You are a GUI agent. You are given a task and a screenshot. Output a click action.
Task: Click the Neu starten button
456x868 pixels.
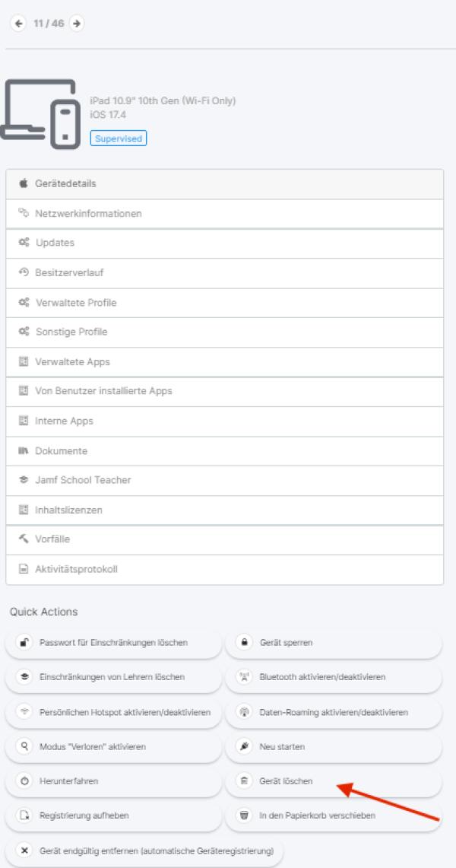tap(334, 747)
